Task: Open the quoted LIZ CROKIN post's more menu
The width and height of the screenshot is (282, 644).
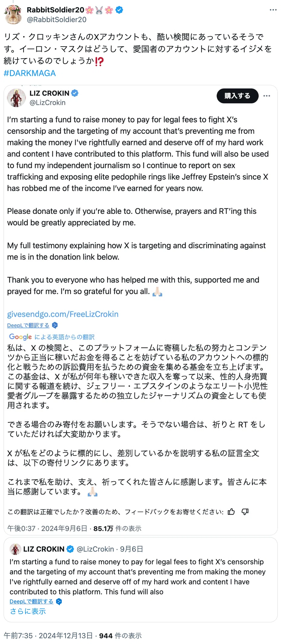Action: coord(267,96)
